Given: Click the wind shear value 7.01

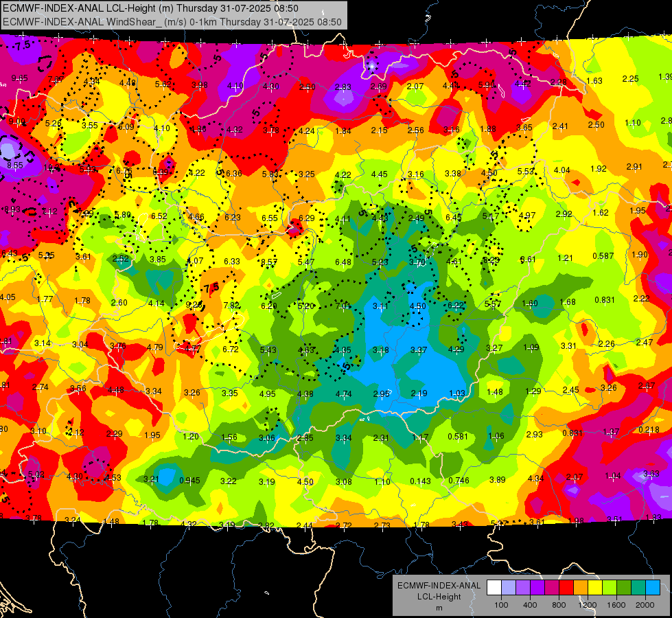Looking at the screenshot, I should [343, 306].
